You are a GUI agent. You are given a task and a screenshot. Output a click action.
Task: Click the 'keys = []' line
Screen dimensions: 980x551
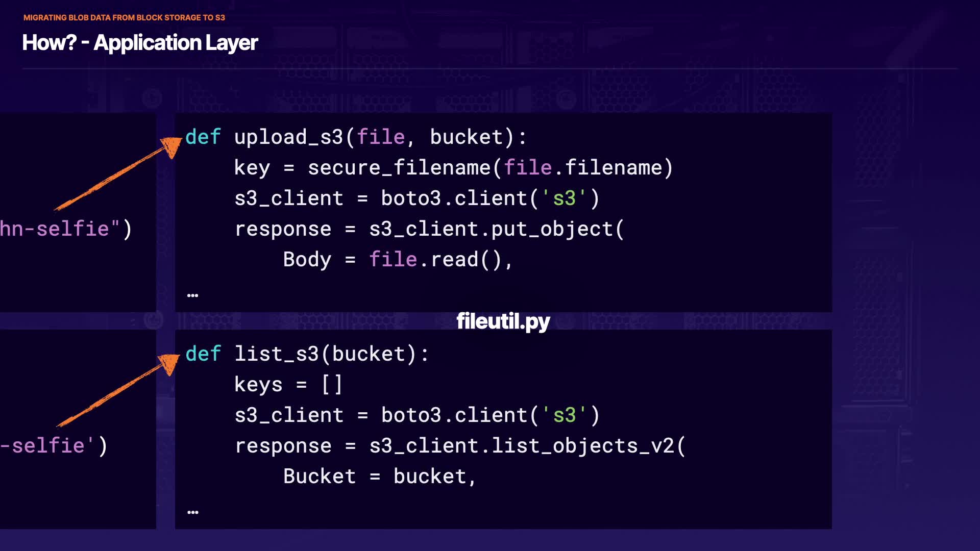point(288,385)
